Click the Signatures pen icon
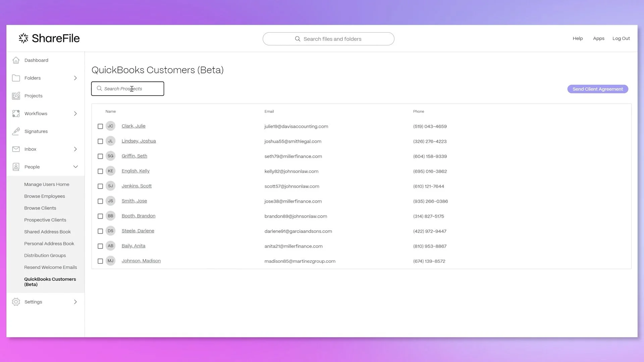The height and width of the screenshot is (362, 644). click(x=16, y=131)
